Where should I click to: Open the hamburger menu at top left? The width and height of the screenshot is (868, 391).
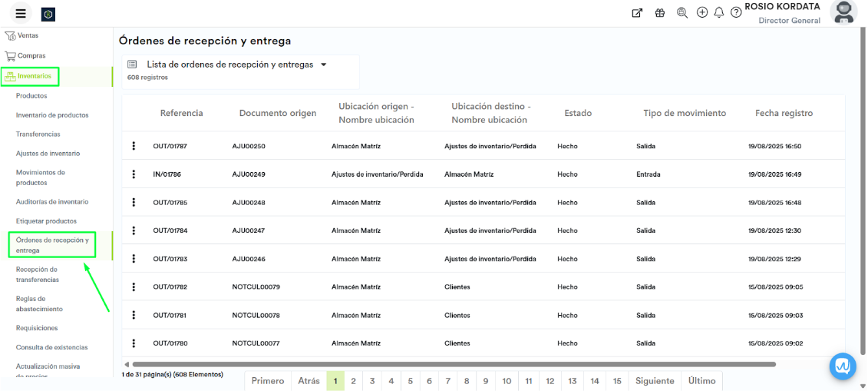pos(21,13)
